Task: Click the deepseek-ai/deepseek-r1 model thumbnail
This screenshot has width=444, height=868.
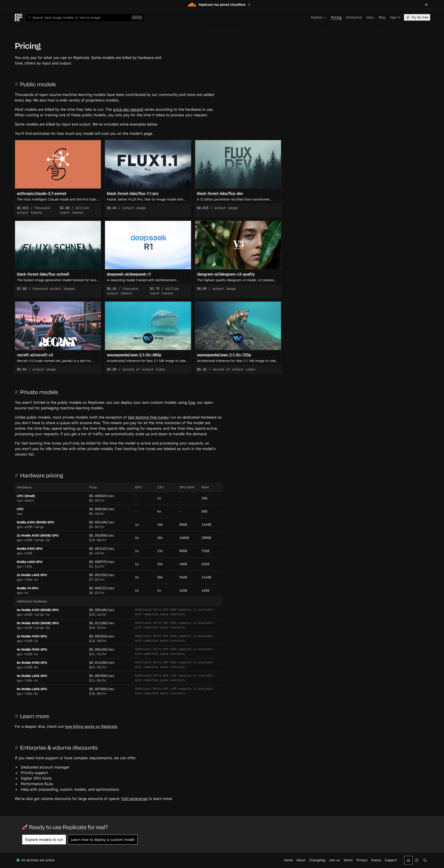Action: coord(148,245)
